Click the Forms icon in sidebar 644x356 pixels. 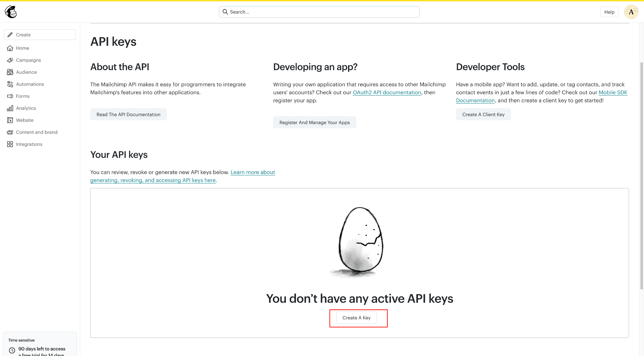[10, 96]
